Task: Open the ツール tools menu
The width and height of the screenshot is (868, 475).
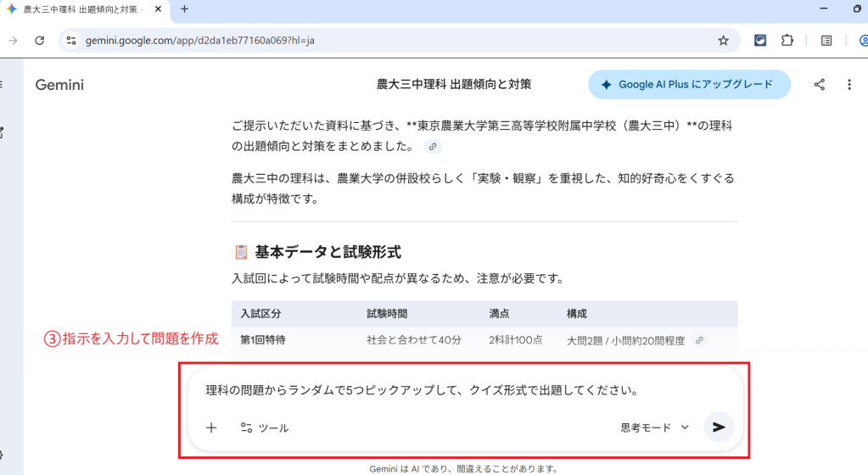Action: tap(264, 427)
